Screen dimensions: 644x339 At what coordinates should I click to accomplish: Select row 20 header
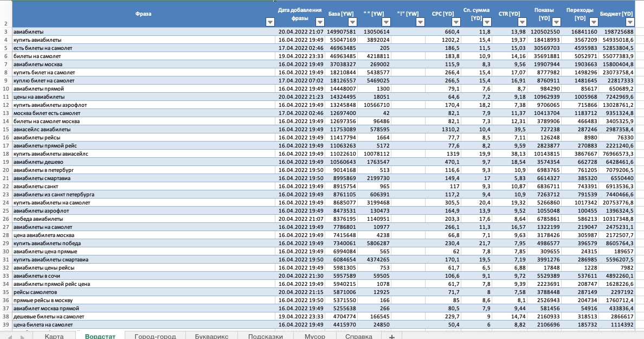[6, 170]
